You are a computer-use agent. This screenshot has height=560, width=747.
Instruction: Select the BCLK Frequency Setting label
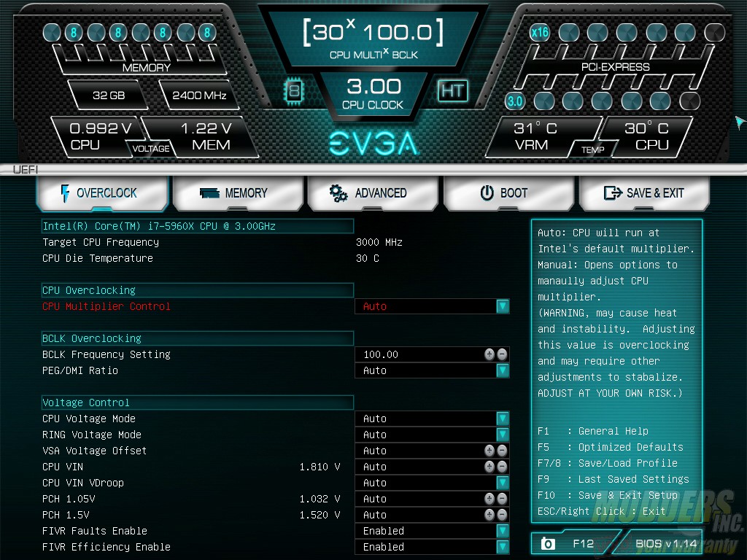107,354
